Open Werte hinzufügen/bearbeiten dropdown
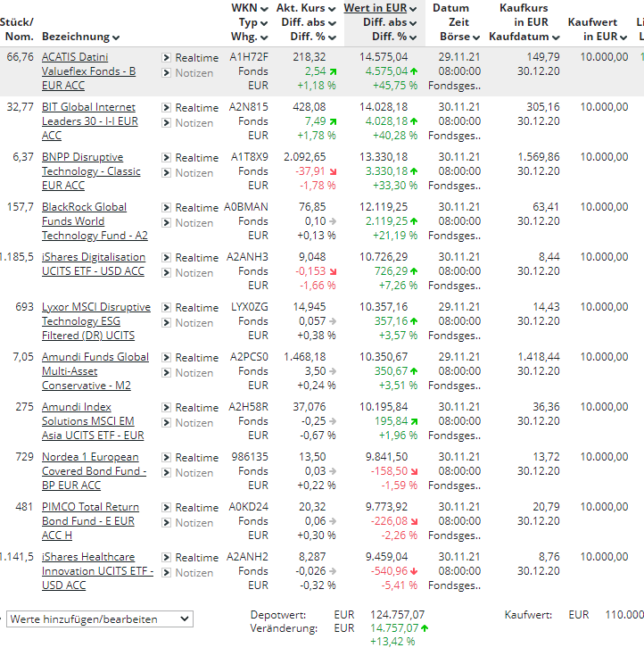The width and height of the screenshot is (644, 656). click(100, 619)
